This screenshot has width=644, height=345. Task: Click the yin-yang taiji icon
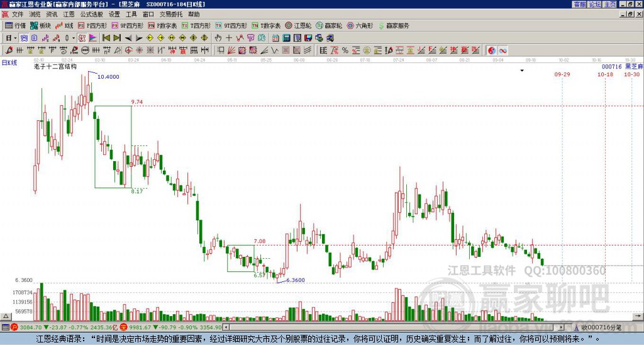tap(491, 50)
